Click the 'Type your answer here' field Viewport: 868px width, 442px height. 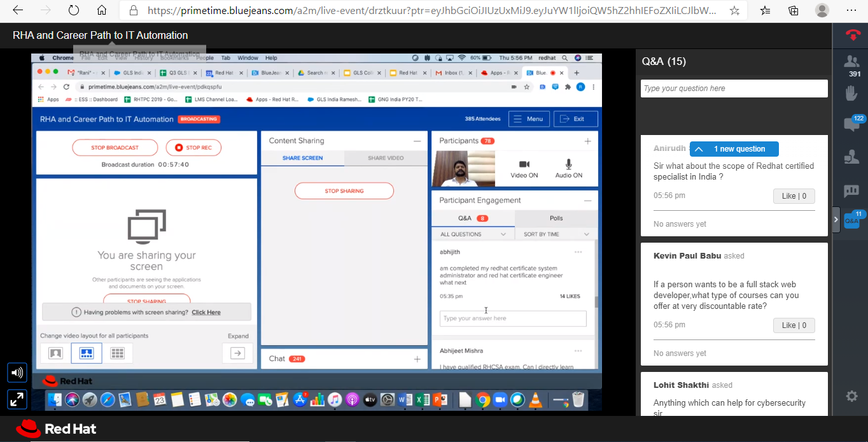point(513,318)
